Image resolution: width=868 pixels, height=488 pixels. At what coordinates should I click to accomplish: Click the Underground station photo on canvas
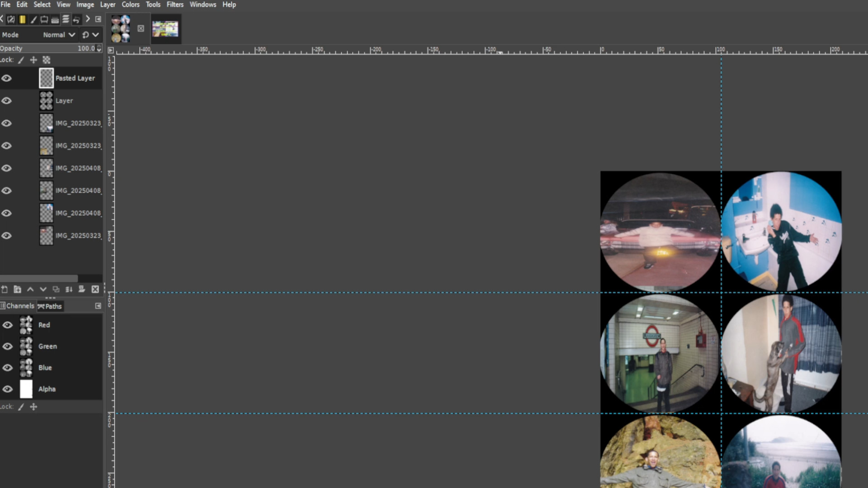(660, 352)
